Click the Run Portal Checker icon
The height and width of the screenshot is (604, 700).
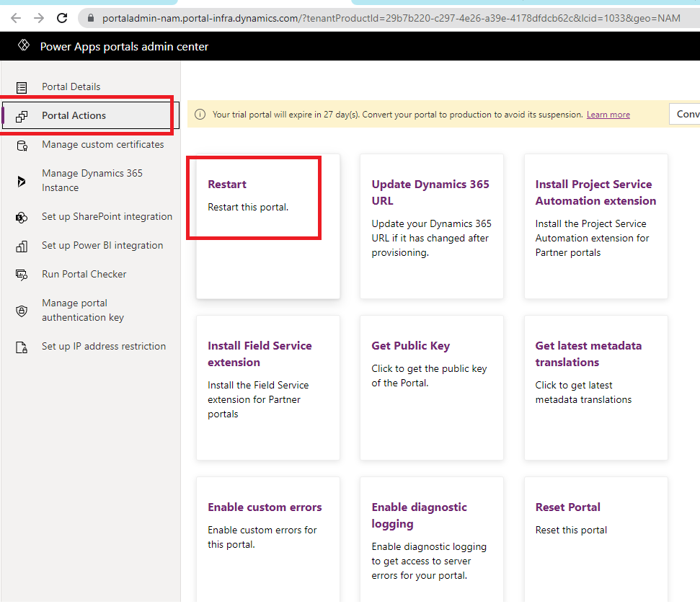[x=22, y=275]
